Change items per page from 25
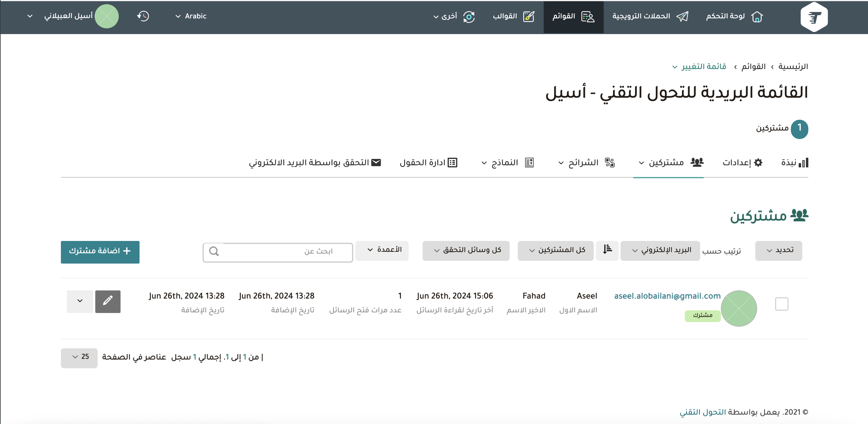868x424 pixels. (79, 357)
